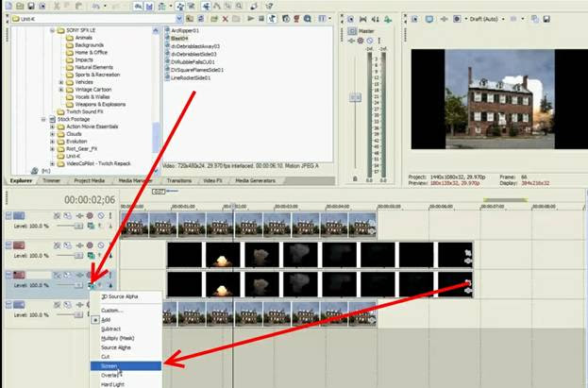Toggle Lock Envelopes to Events
Viewport: 588px width, 388px height.
point(180,6)
